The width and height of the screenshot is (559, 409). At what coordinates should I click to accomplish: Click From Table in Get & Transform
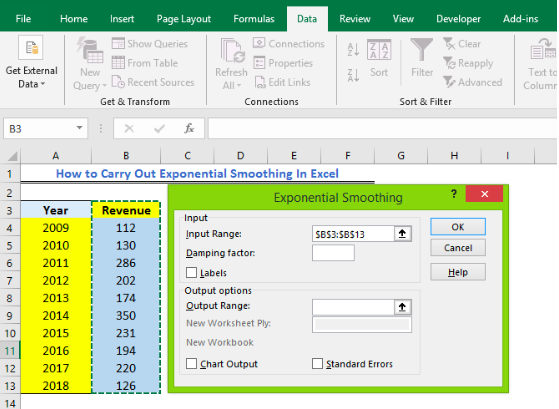point(145,63)
